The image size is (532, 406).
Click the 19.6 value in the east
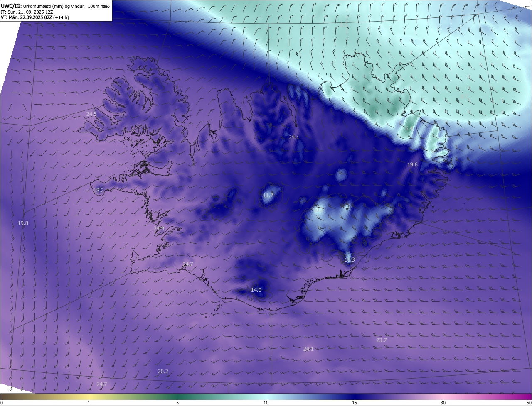(412, 165)
